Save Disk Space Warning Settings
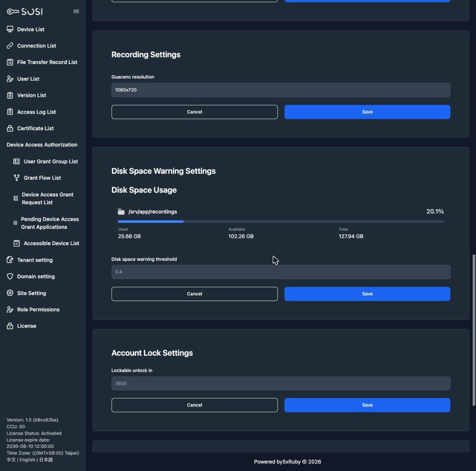476x471 pixels. pos(367,294)
